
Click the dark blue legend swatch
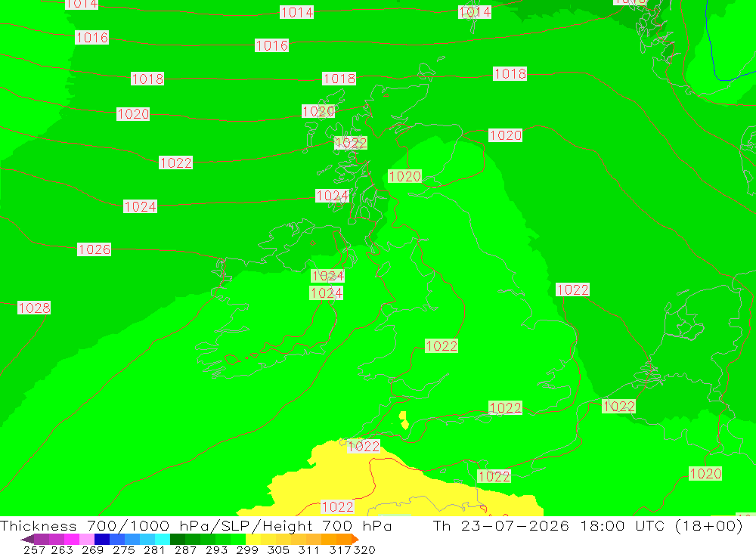click(x=102, y=539)
